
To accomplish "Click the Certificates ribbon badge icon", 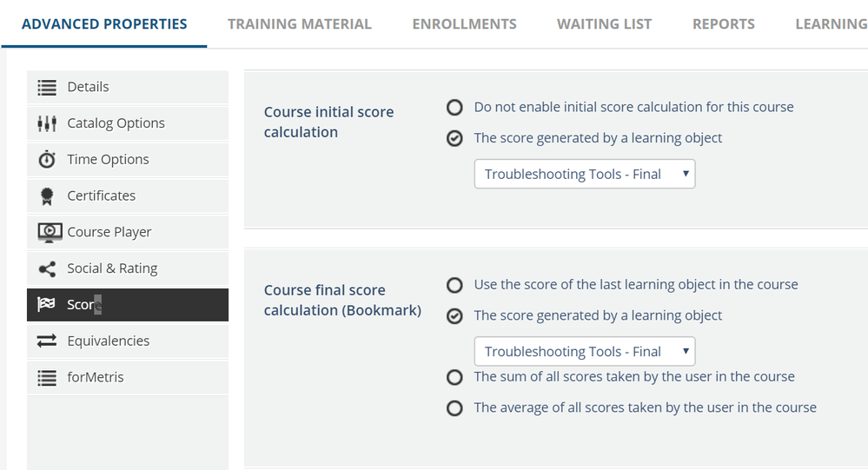I will point(47,196).
